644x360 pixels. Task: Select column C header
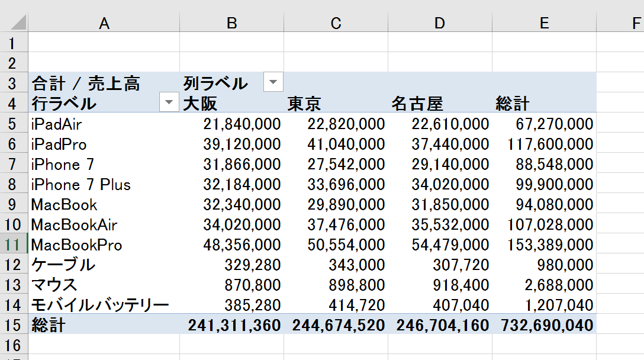pyautogui.click(x=336, y=22)
